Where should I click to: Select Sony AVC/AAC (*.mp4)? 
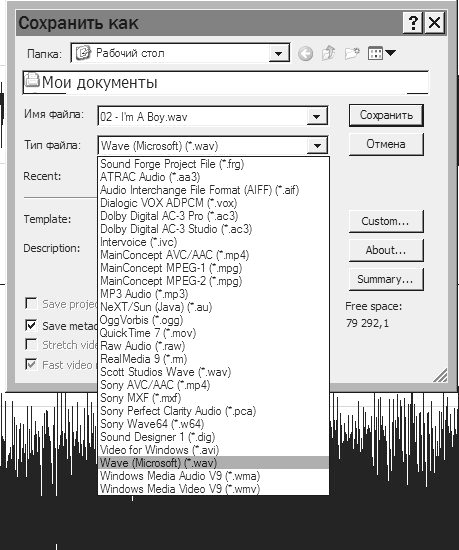(x=213, y=385)
